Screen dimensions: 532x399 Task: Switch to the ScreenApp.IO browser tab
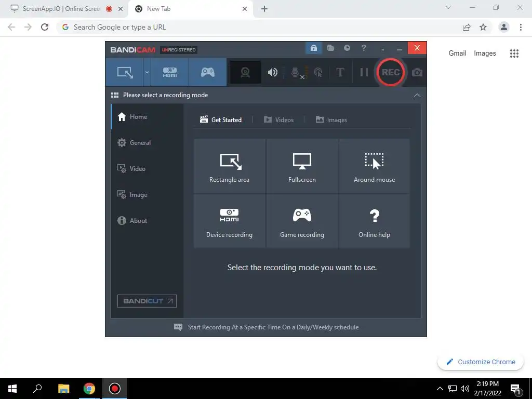pos(61,9)
